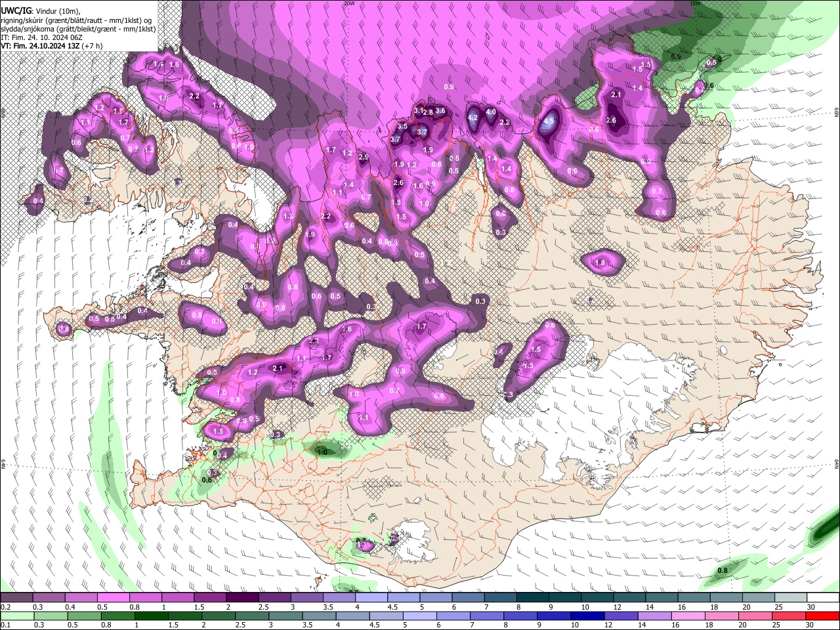Click the 4.0 value on the map
This screenshot has height=630, width=840.
(491, 112)
